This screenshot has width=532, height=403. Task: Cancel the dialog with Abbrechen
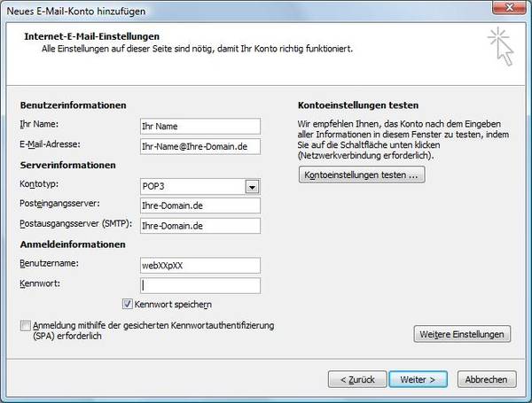(x=486, y=379)
